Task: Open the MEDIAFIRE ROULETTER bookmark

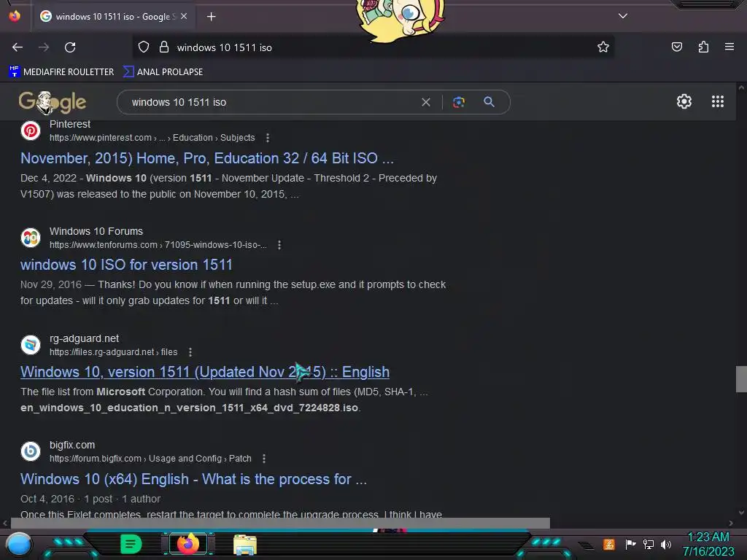Action: pos(61,72)
